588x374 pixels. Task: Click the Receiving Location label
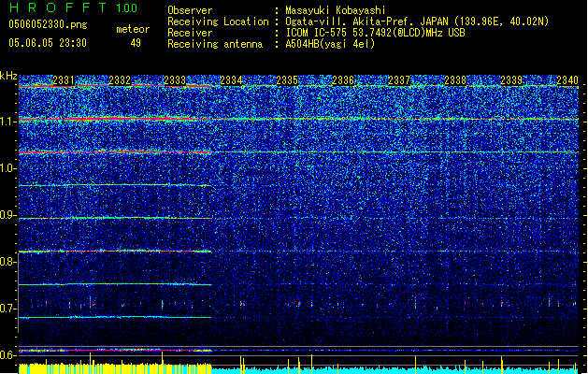(218, 22)
